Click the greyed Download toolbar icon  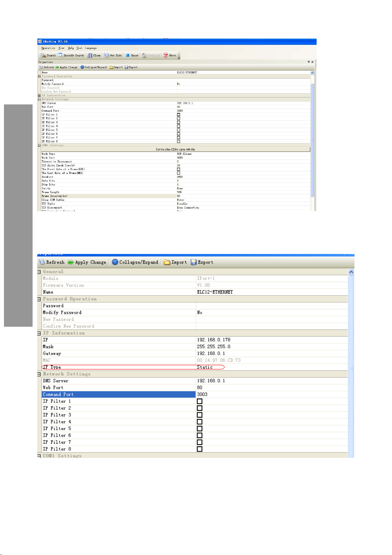[x=144, y=55]
